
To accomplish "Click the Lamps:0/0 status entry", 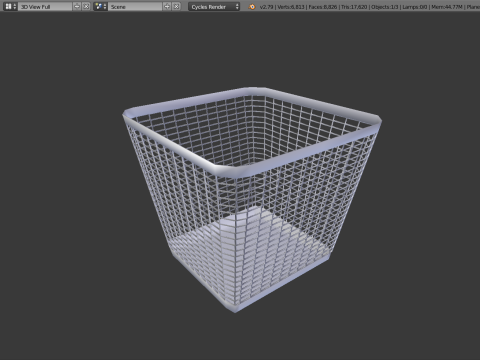I will pyautogui.click(x=415, y=7).
